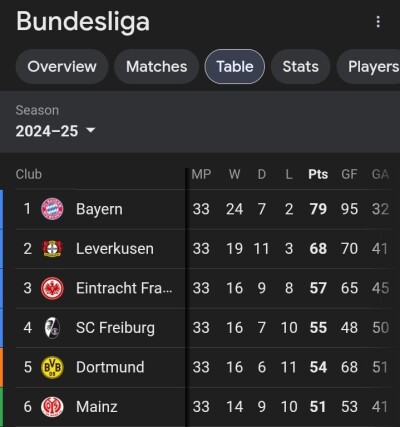Switch to the Overview tab
The height and width of the screenshot is (427, 400).
point(62,67)
